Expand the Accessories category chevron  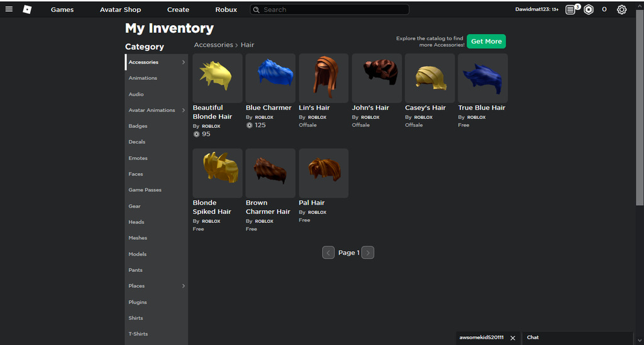[183, 62]
